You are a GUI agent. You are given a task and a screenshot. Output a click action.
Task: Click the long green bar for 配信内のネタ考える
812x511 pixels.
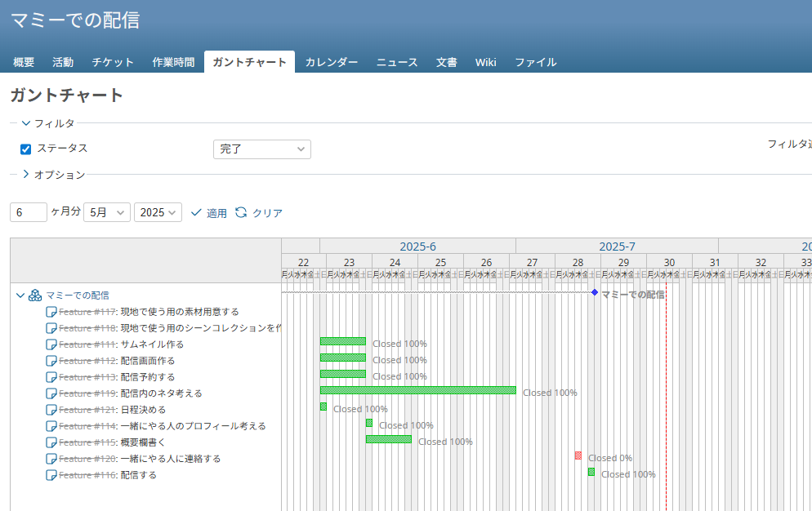(418, 390)
